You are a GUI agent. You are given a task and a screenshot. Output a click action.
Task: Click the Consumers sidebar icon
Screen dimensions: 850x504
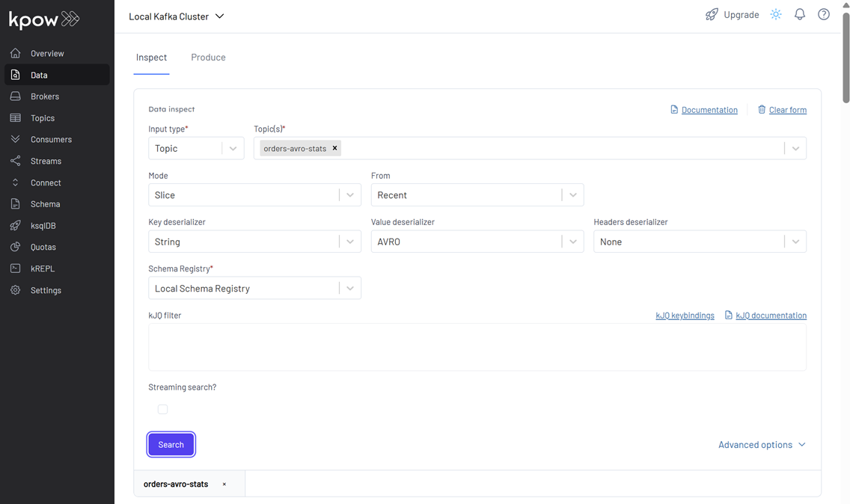tap(15, 139)
